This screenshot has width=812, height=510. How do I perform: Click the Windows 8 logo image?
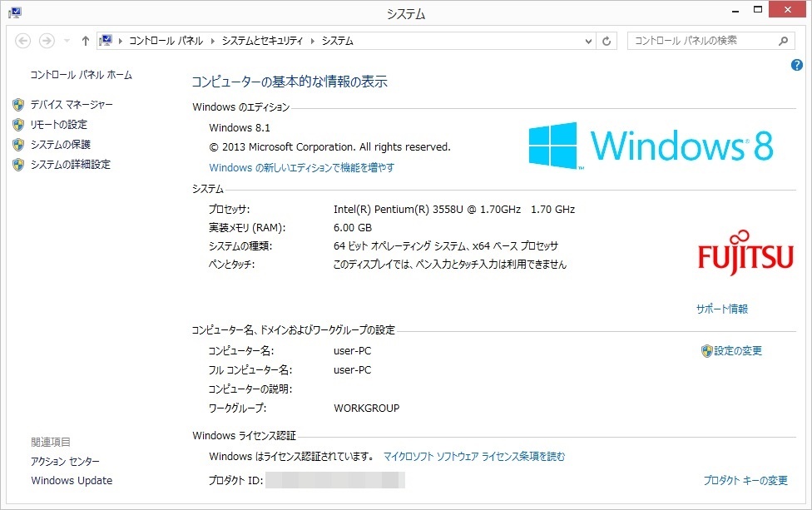651,146
